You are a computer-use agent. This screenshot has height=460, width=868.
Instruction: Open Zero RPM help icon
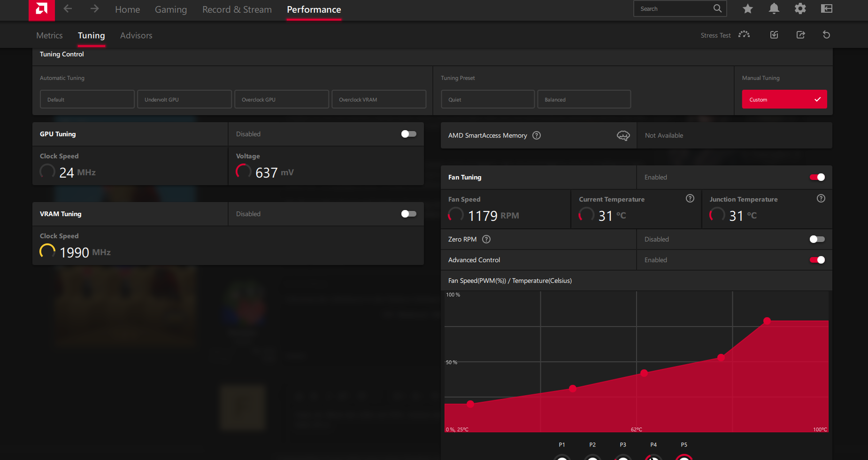coord(486,239)
